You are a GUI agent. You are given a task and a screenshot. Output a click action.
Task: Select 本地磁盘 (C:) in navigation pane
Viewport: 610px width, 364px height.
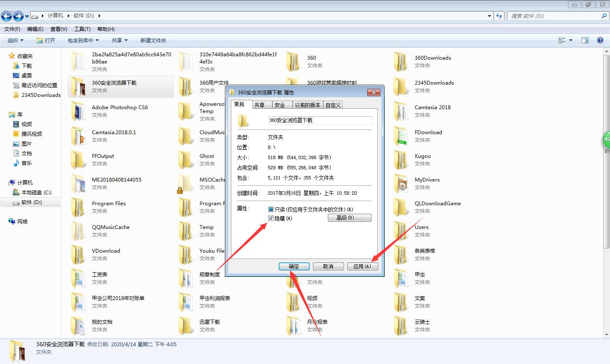click(36, 192)
